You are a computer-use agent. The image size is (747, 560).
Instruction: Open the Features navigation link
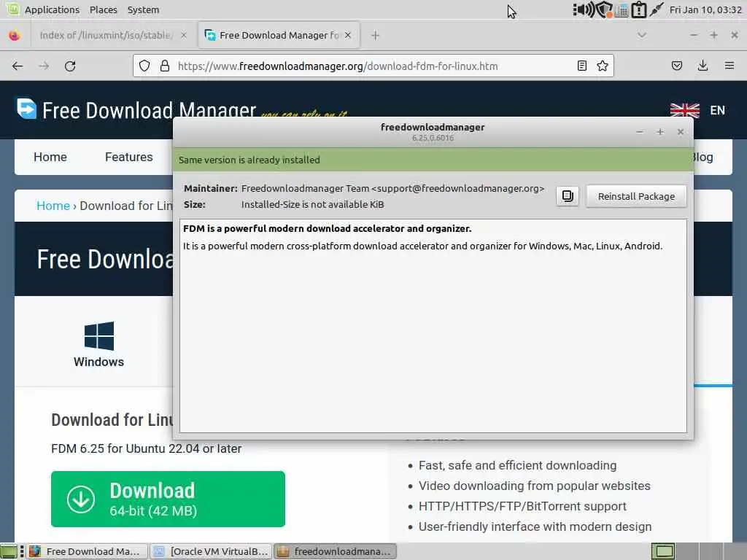(x=128, y=157)
